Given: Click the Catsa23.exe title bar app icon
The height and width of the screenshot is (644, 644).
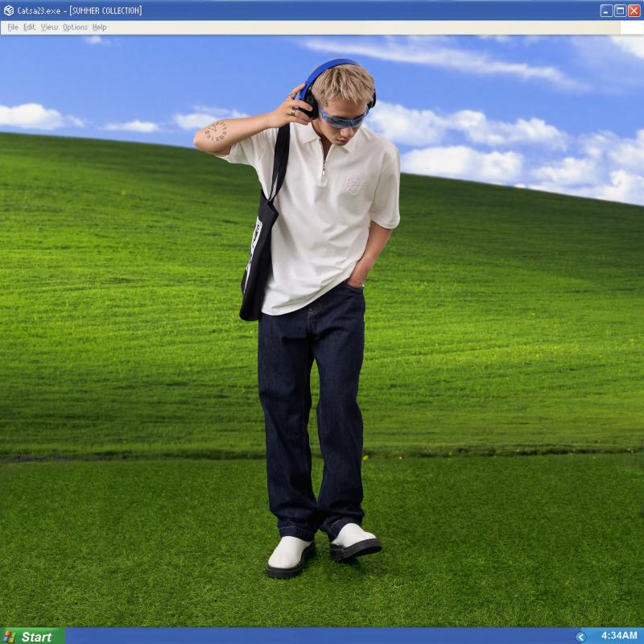Looking at the screenshot, I should pos(9,10).
